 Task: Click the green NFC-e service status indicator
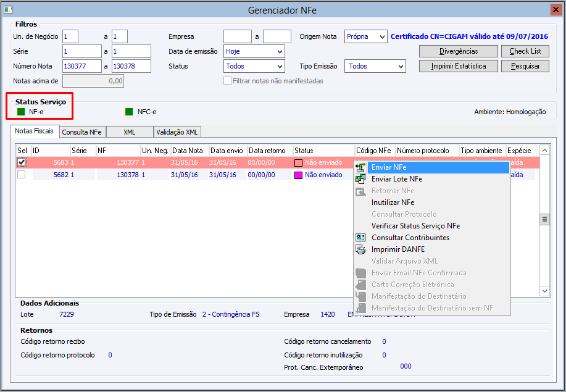[x=129, y=112]
